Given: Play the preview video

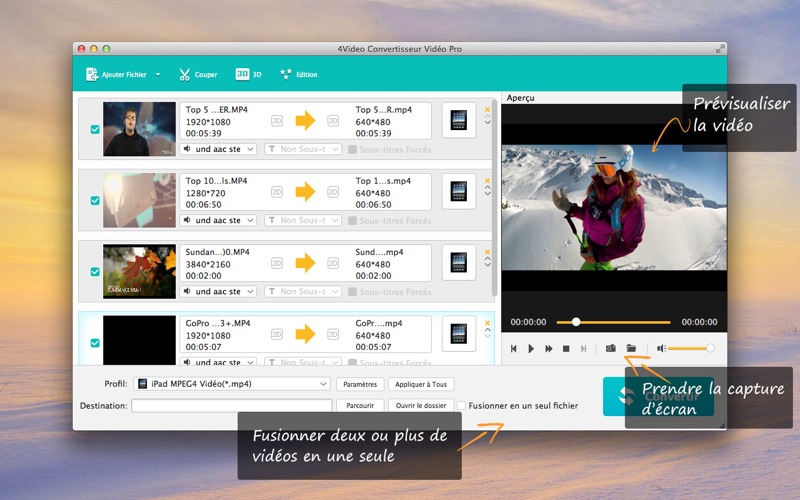Looking at the screenshot, I should (531, 348).
